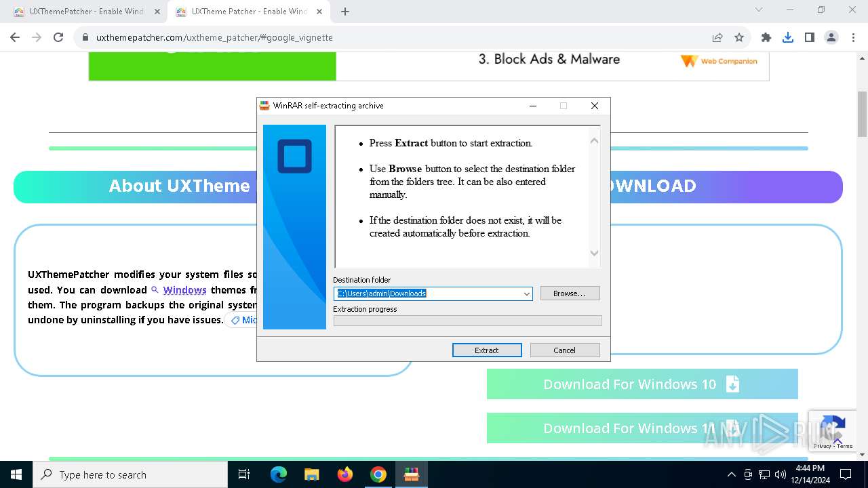Open network status tray icon
The image size is (868, 488).
pos(764,474)
